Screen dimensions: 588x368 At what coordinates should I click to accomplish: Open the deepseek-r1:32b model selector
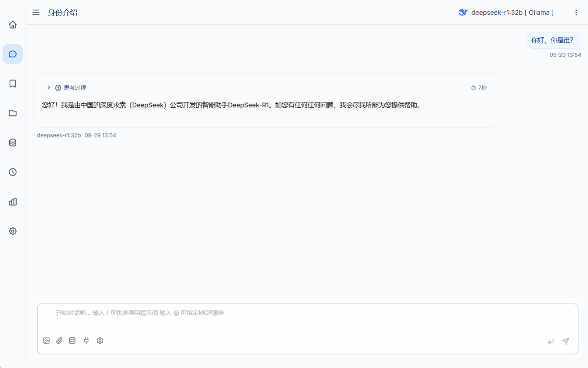coord(506,13)
